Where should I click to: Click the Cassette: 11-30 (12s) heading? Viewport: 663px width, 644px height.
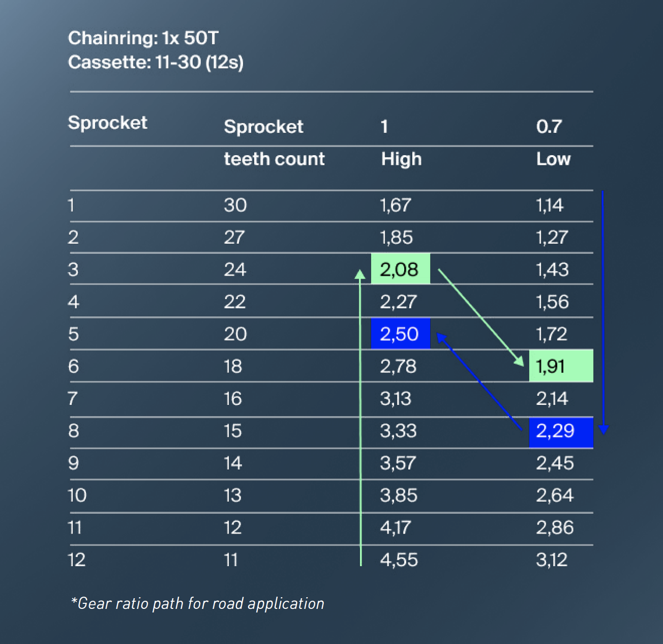(156, 63)
